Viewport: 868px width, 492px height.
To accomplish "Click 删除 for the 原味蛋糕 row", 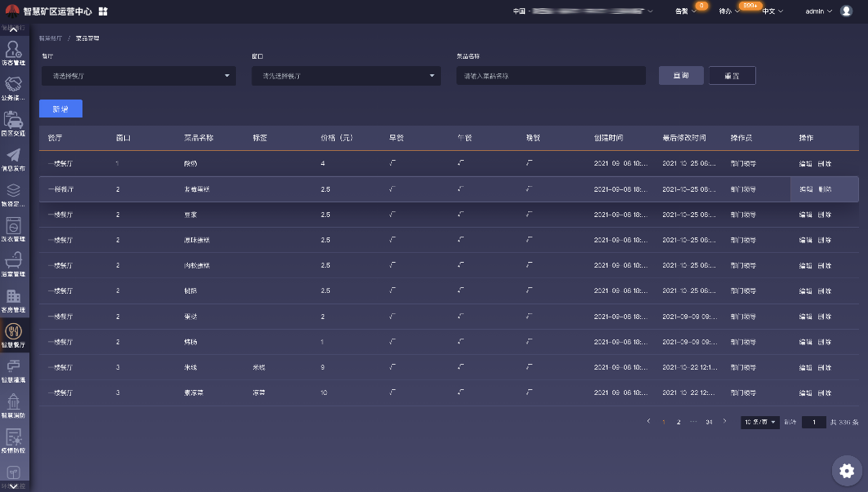I will pyautogui.click(x=824, y=240).
